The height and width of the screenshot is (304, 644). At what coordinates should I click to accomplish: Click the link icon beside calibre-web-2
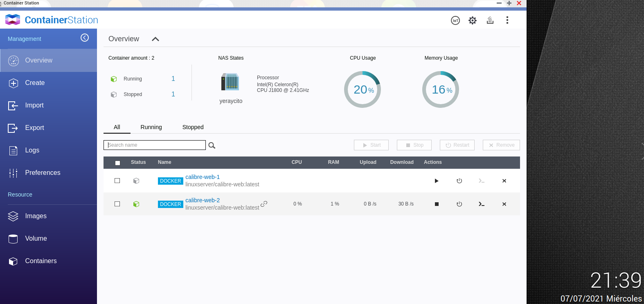pos(264,203)
